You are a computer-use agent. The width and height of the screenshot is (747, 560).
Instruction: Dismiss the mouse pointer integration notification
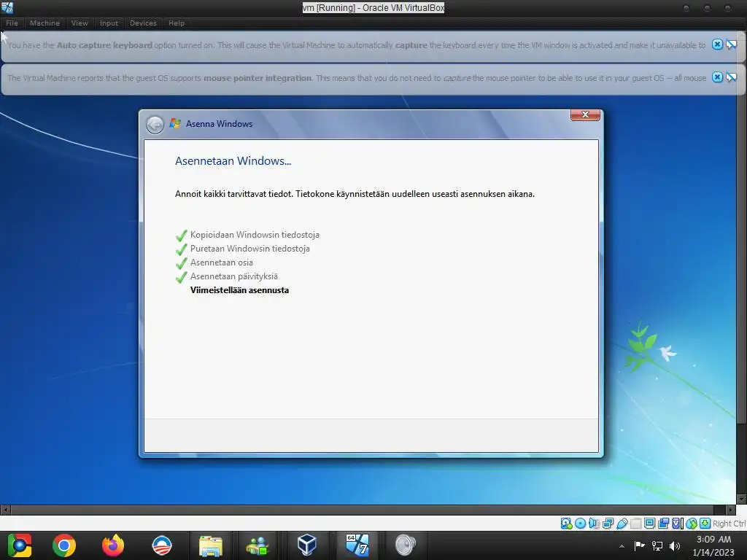pyautogui.click(x=717, y=77)
